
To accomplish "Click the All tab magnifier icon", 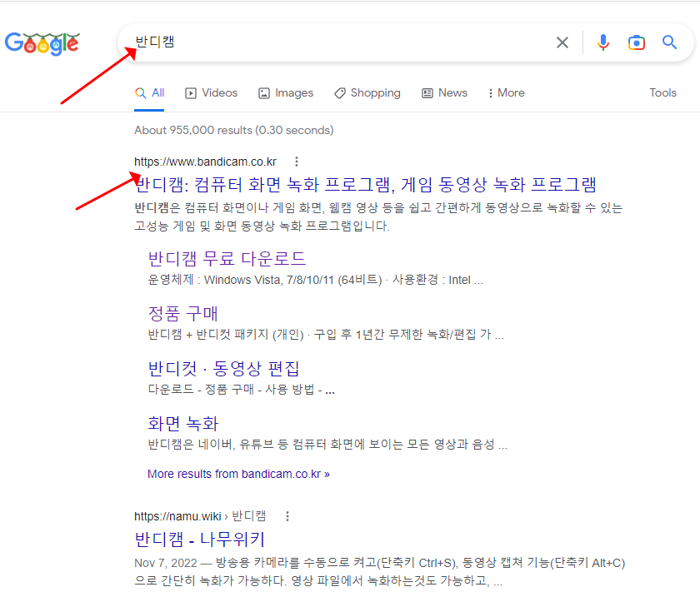I will [x=140, y=92].
